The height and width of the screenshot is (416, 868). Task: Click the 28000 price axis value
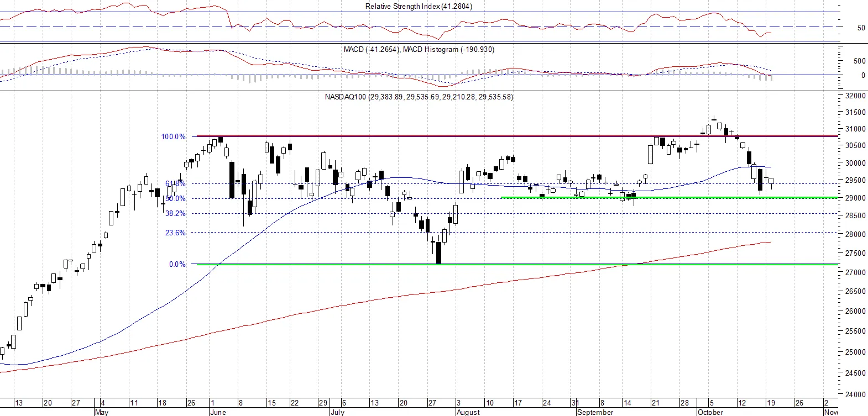tap(855, 235)
